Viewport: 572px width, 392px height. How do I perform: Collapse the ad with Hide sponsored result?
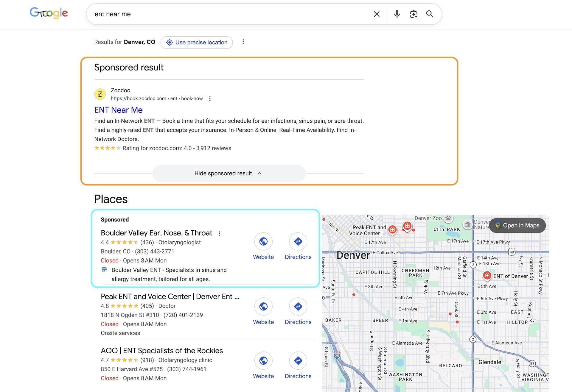click(229, 173)
